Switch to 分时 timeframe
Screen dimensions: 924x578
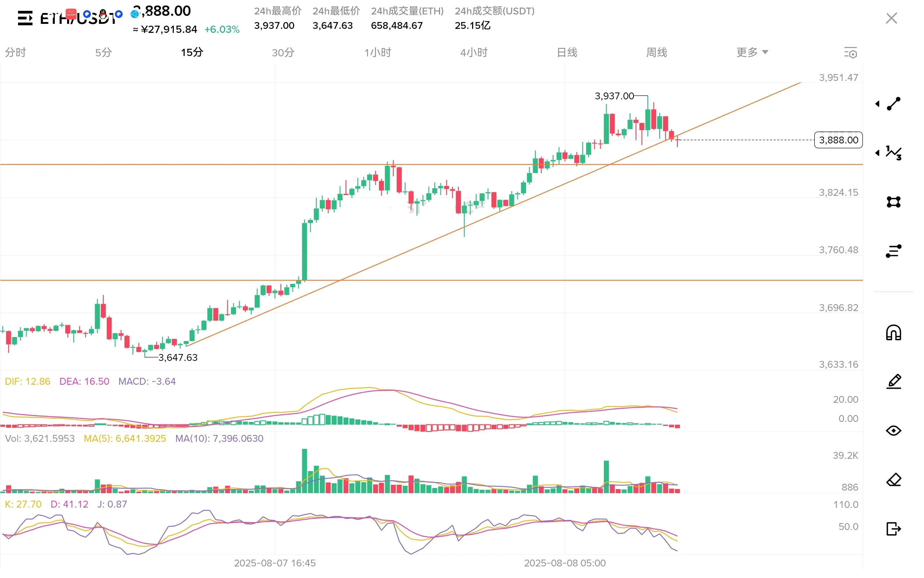pyautogui.click(x=15, y=52)
